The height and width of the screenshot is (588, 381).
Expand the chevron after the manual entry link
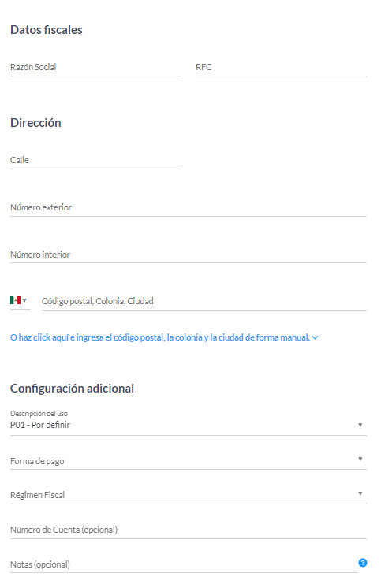point(316,338)
